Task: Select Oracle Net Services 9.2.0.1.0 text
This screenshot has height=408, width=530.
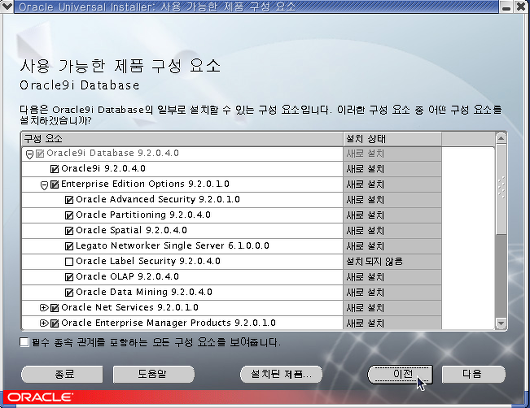Action: [130, 307]
